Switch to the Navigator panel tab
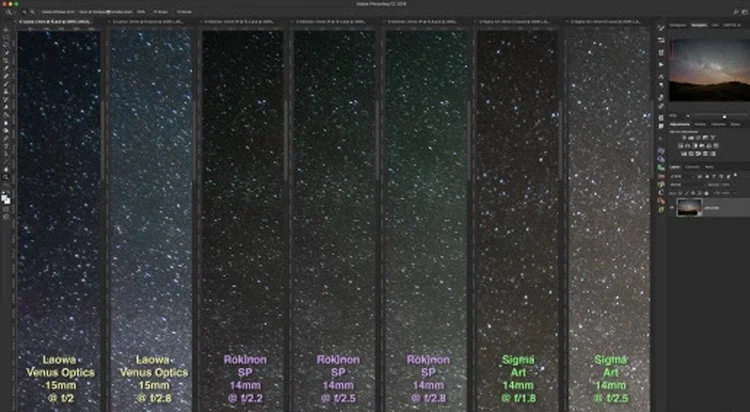750x412 pixels. tap(699, 25)
